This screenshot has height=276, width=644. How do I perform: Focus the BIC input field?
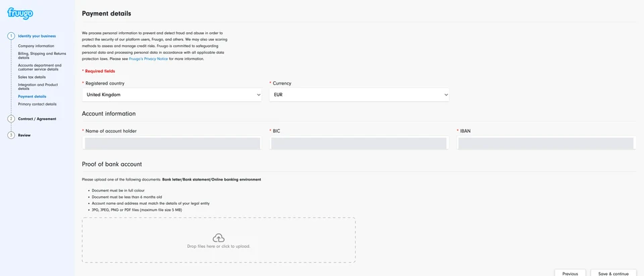point(359,143)
